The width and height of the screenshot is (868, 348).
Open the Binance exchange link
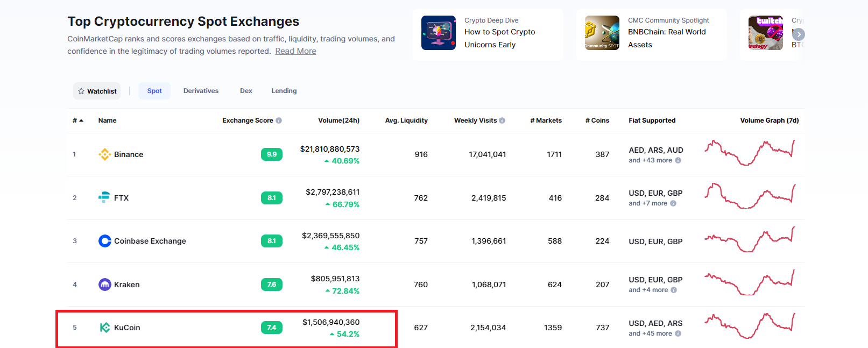(x=129, y=154)
